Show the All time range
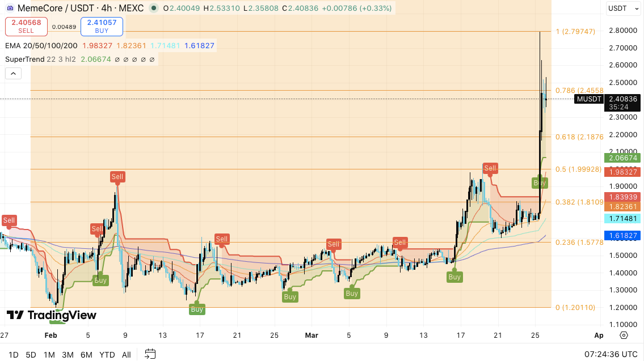 (x=126, y=355)
